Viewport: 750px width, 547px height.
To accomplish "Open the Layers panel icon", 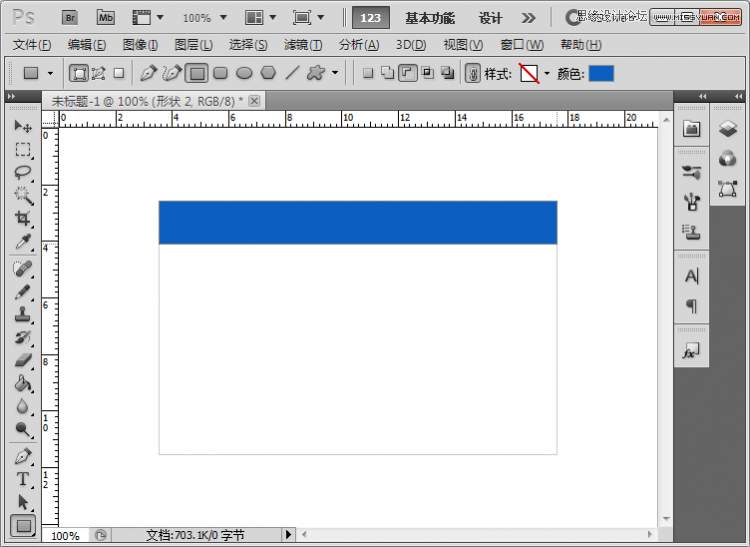I will coord(727,129).
